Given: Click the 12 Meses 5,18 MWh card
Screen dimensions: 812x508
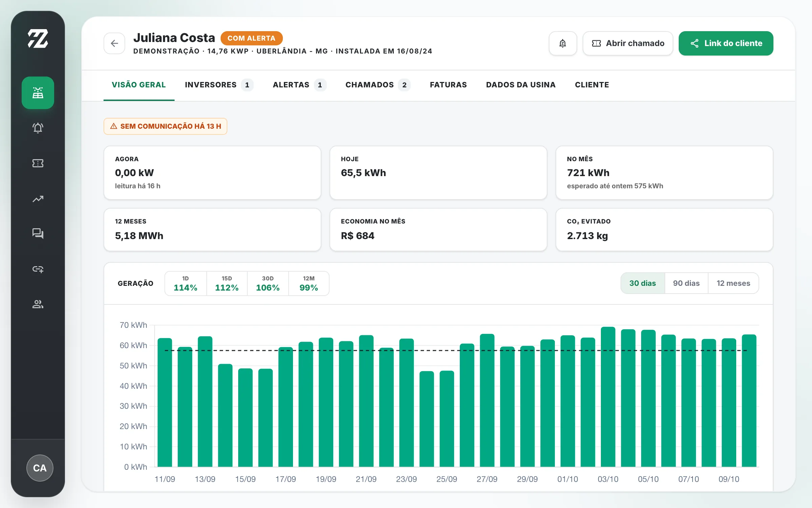Looking at the screenshot, I should [x=212, y=230].
